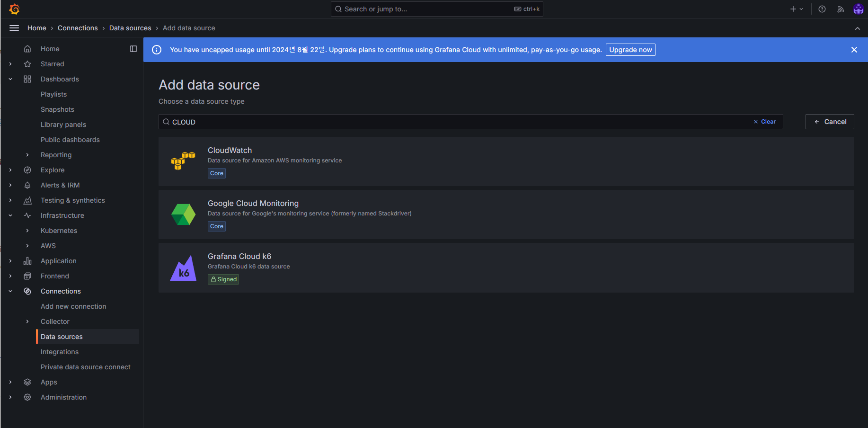Open the hamburger navigation menu

(x=14, y=28)
